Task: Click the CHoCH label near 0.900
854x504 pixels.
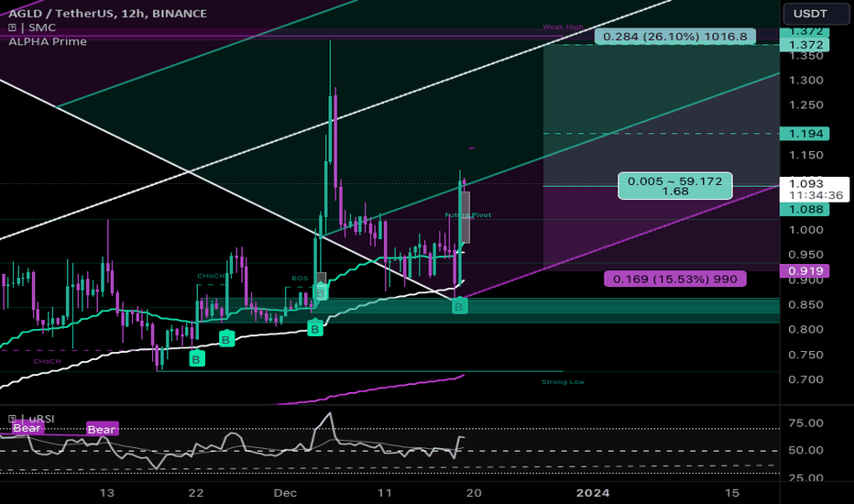Action: click(x=211, y=276)
